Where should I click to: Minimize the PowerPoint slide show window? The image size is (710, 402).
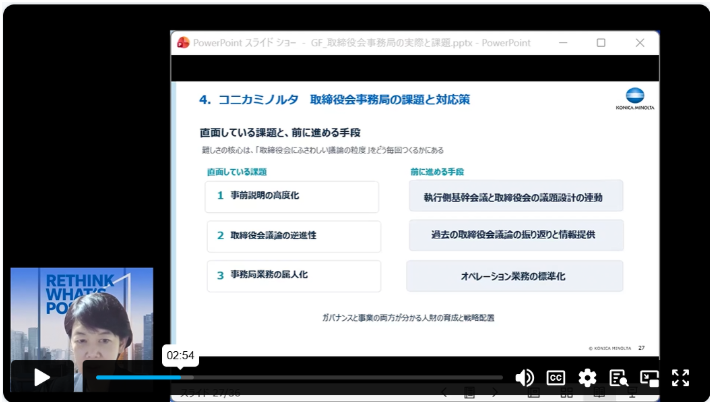click(562, 43)
